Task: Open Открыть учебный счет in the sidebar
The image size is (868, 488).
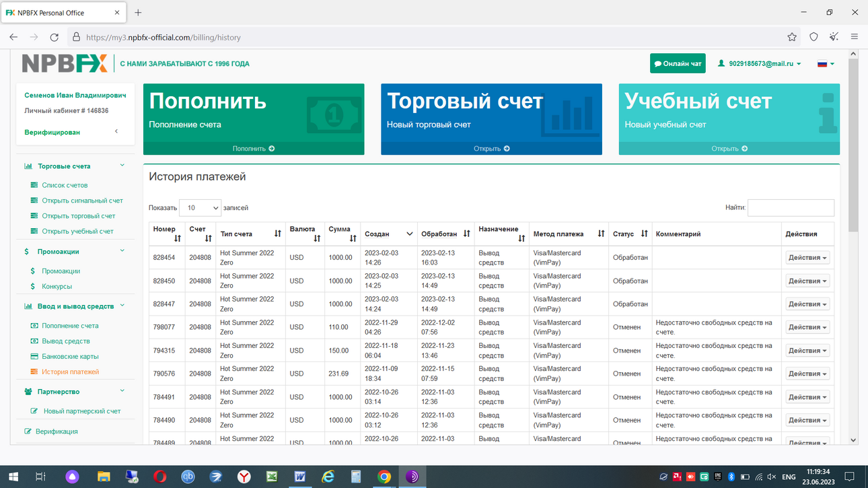Action: [x=77, y=232]
